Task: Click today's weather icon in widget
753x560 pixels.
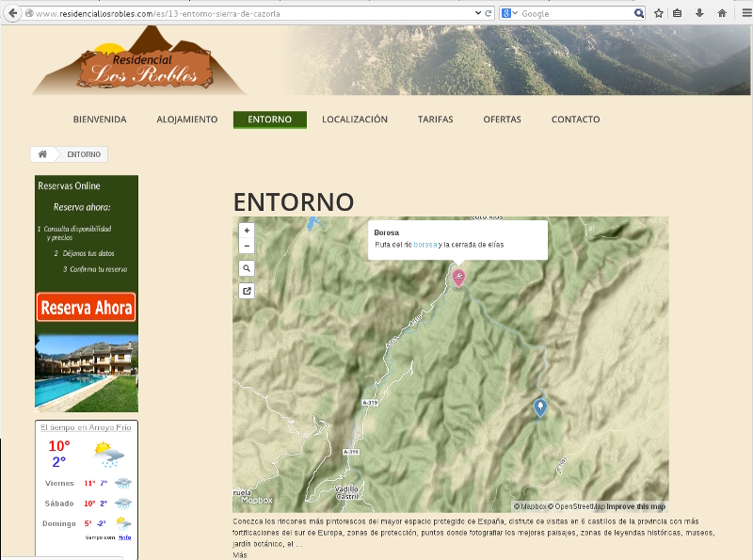Action: pyautogui.click(x=109, y=455)
